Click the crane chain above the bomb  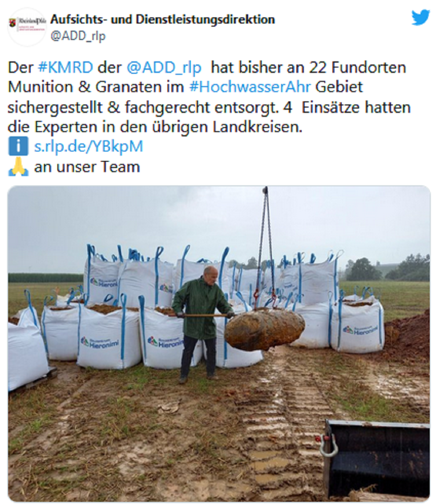pos(266,244)
